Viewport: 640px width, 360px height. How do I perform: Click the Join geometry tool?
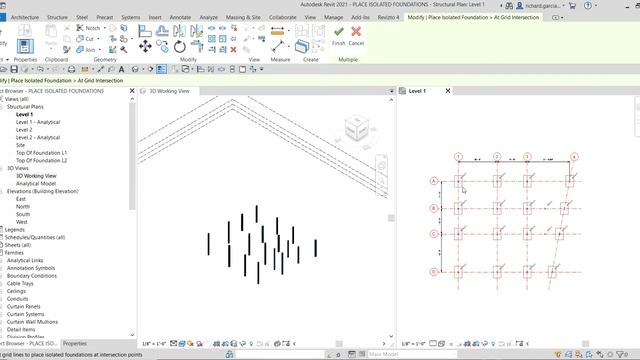pyautogui.click(x=86, y=50)
